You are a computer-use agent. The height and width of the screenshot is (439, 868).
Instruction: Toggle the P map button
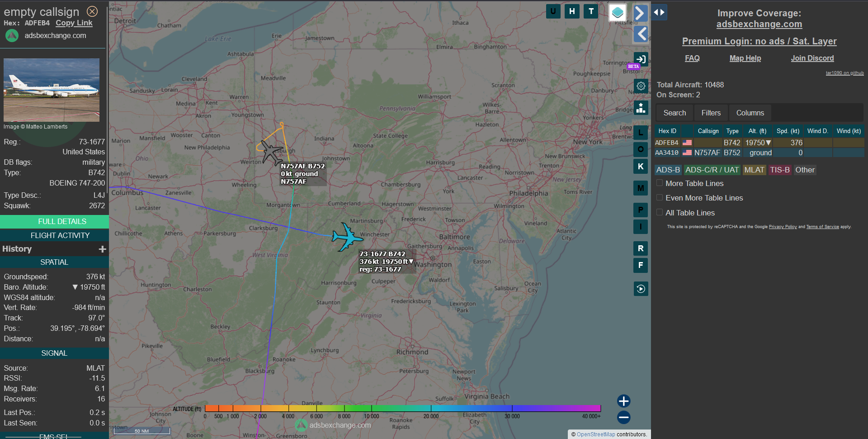pos(641,210)
